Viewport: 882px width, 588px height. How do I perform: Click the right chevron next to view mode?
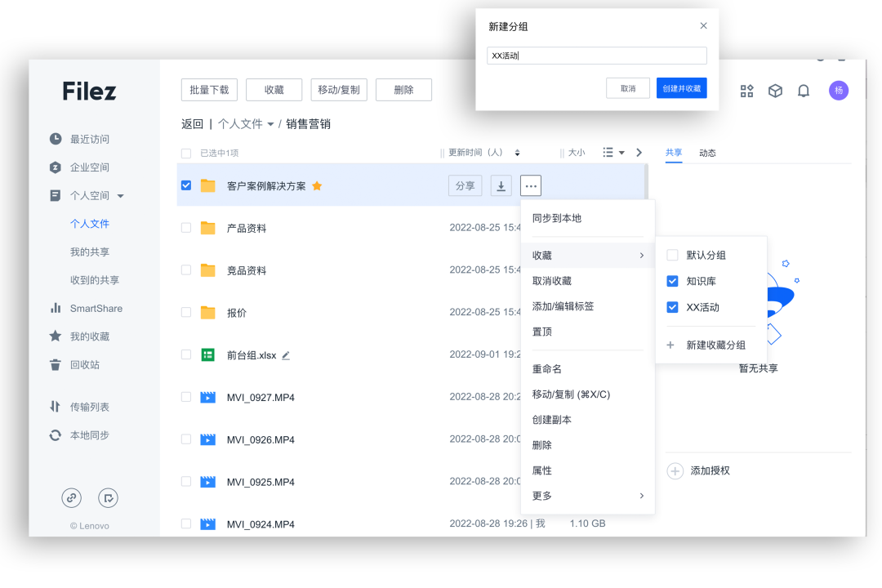pyautogui.click(x=639, y=153)
